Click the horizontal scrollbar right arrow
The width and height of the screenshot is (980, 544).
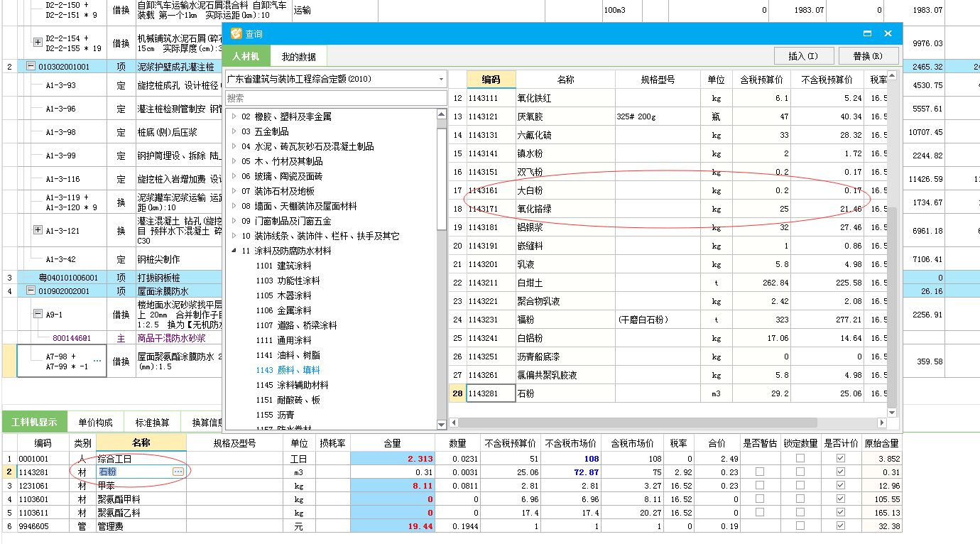[x=882, y=423]
